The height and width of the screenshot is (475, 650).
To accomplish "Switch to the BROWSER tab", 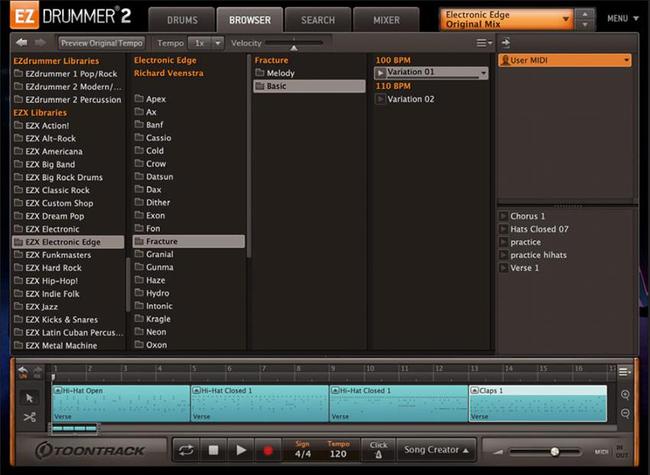I will pyautogui.click(x=250, y=20).
